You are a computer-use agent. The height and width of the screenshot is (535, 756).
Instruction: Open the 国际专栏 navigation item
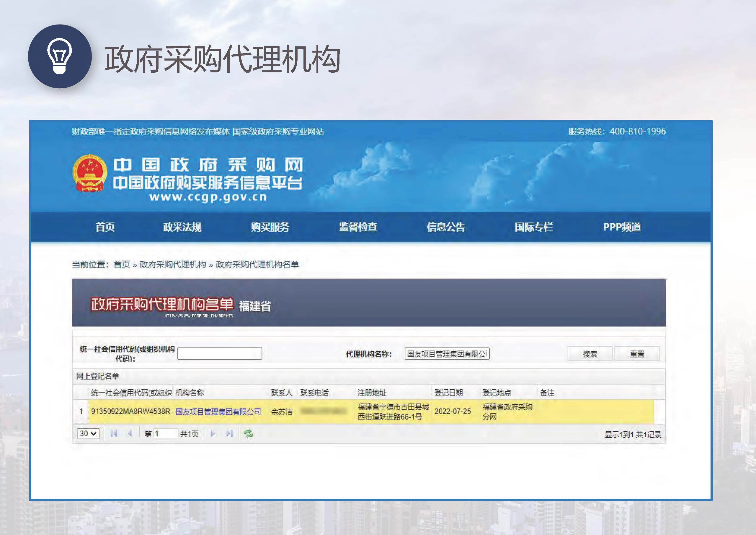[534, 227]
